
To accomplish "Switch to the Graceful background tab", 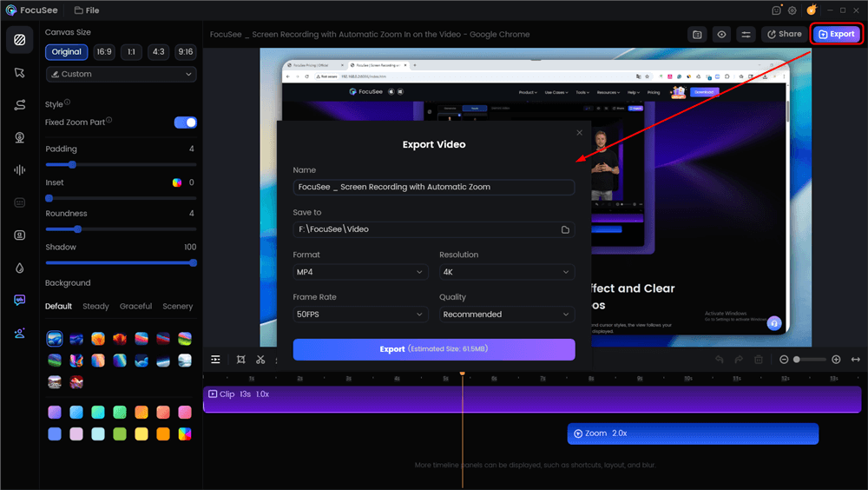I will click(135, 307).
